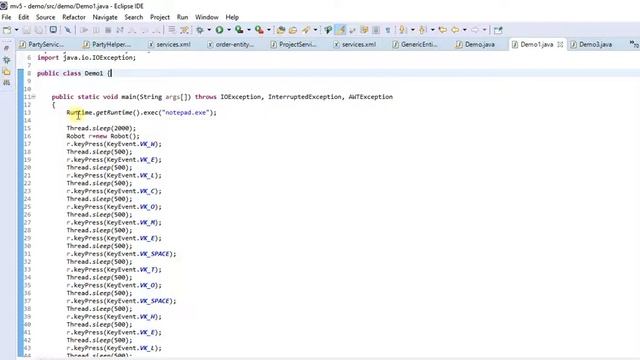This screenshot has width=640, height=360.
Task: Open the Navigate menu
Action: [x=105, y=17]
